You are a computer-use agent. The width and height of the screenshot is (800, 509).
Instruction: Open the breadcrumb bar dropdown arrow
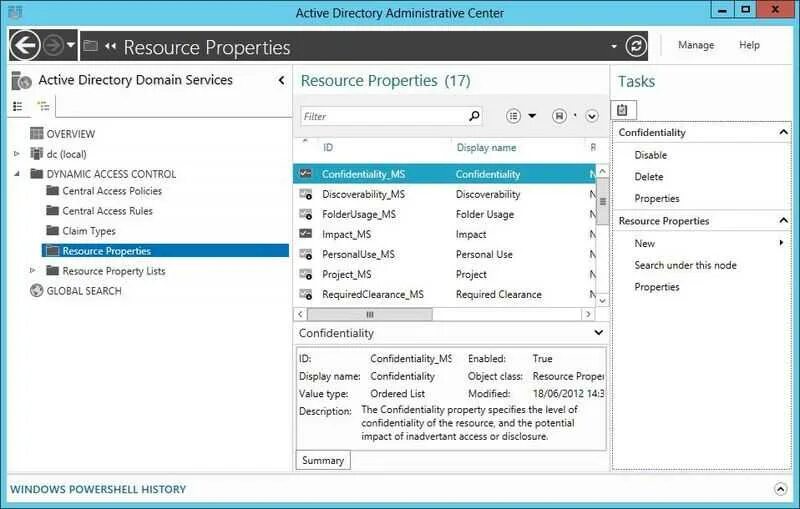[x=614, y=46]
